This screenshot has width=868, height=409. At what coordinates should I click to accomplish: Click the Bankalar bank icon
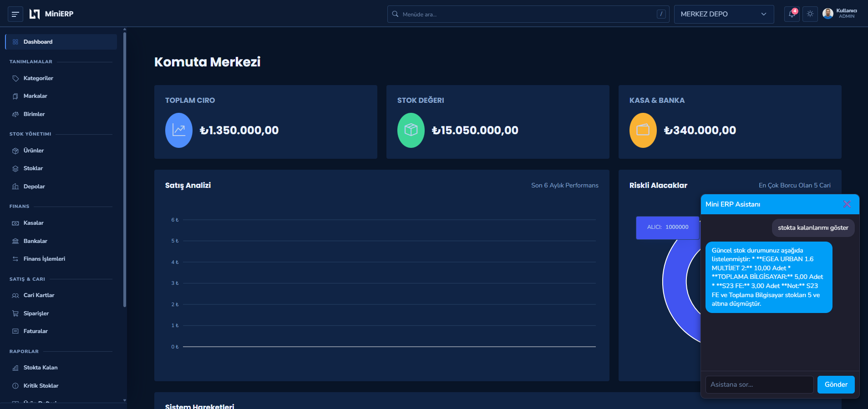pyautogui.click(x=15, y=241)
